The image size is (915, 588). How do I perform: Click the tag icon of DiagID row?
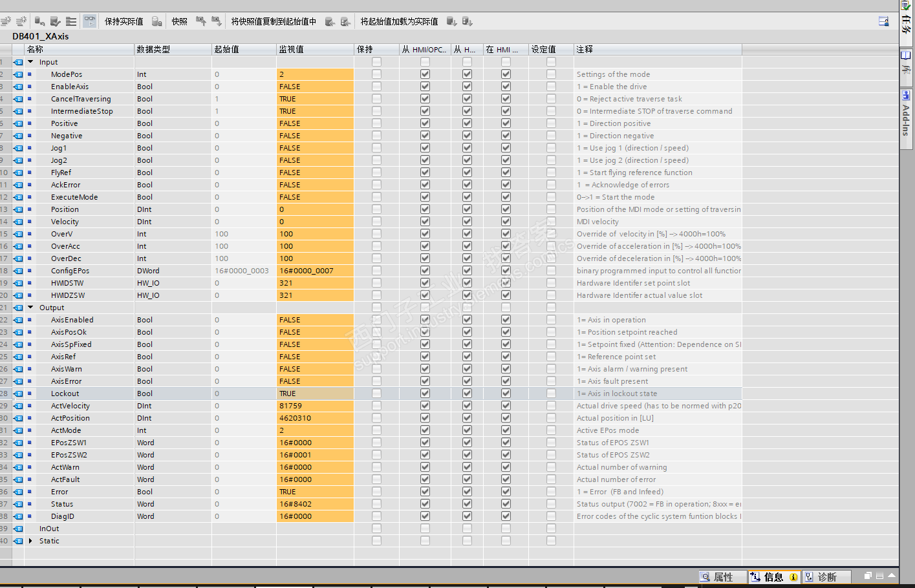tap(18, 516)
